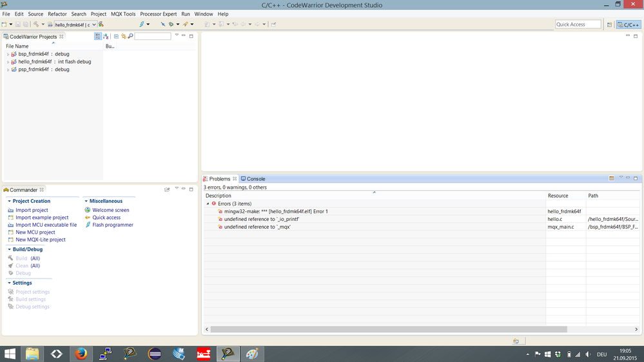The image size is (644, 362).
Task: Click Link with Editor in CodeWarrior Projects
Action: pos(123,36)
